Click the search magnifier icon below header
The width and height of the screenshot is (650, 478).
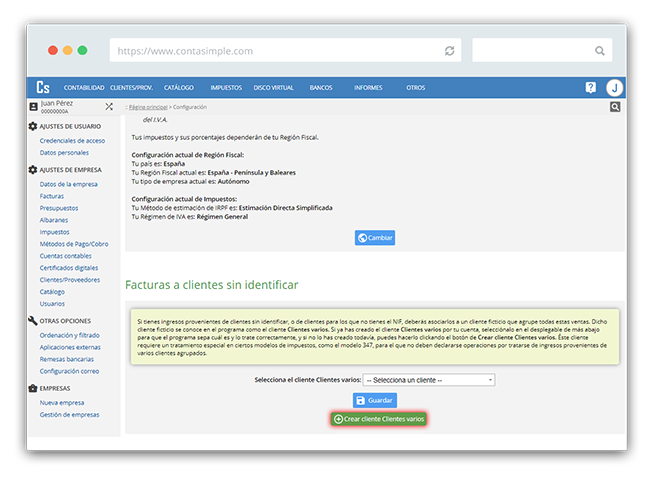pyautogui.click(x=615, y=106)
